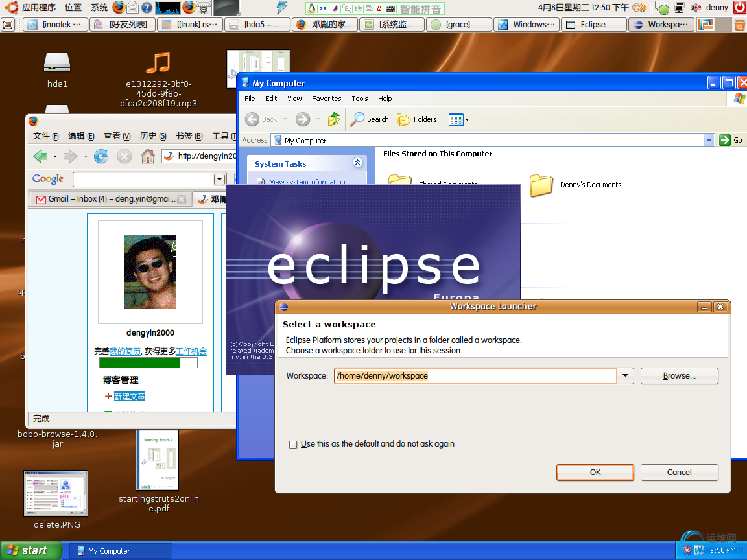Click the Forward arrow in My Computer
The height and width of the screenshot is (560, 747).
pyautogui.click(x=303, y=119)
